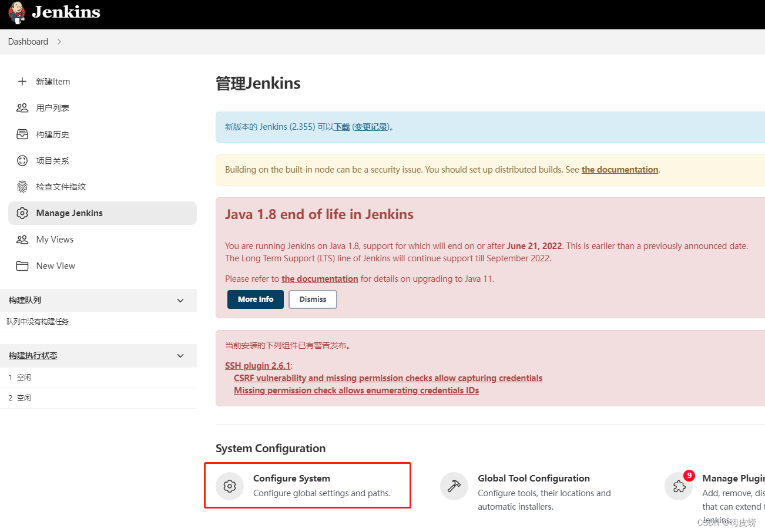
Task: Click the Jenkins head logo in the header
Action: pos(16,12)
